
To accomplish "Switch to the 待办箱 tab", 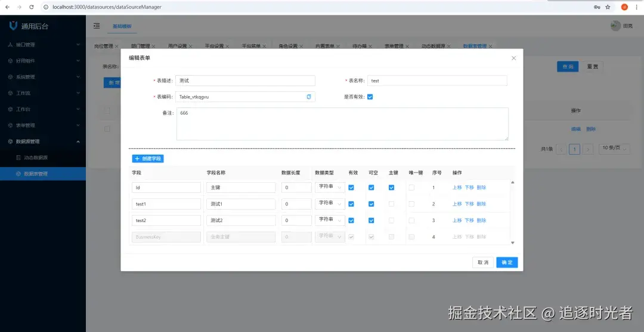I will point(360,46).
